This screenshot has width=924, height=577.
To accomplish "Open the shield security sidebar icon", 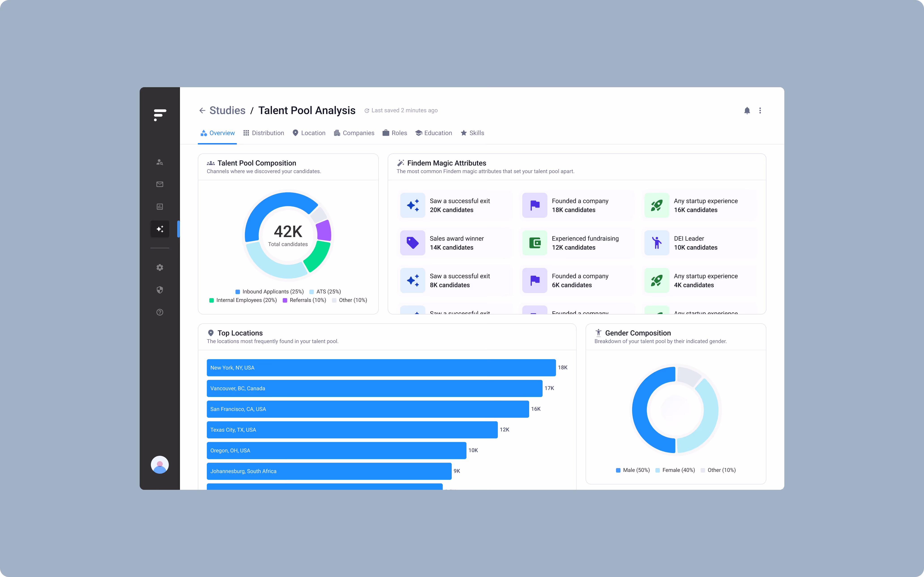I will [x=160, y=290].
